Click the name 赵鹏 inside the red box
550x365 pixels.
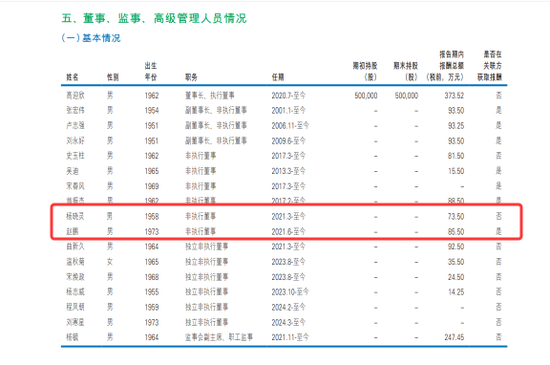pos(72,231)
